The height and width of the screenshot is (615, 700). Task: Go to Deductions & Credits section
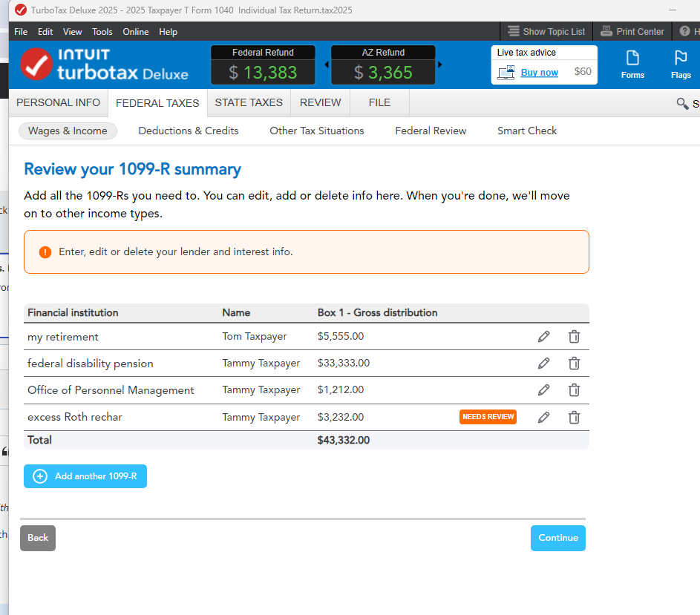(x=189, y=131)
